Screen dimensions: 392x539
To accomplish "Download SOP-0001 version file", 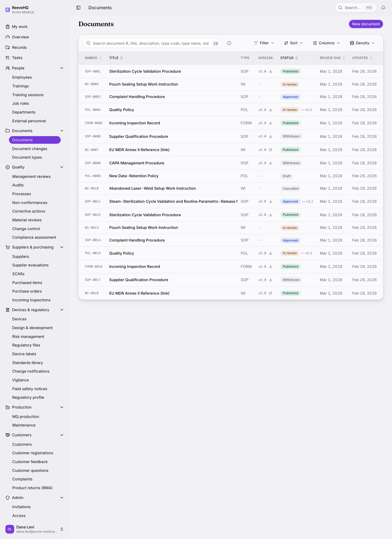I will [x=271, y=71].
